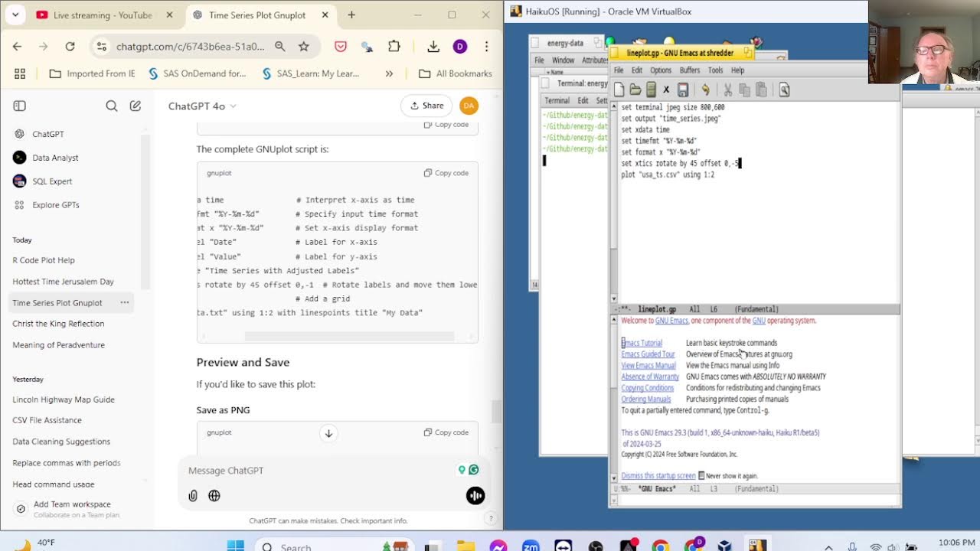
Task: Open the Emacs Tools menu
Action: 715,70
